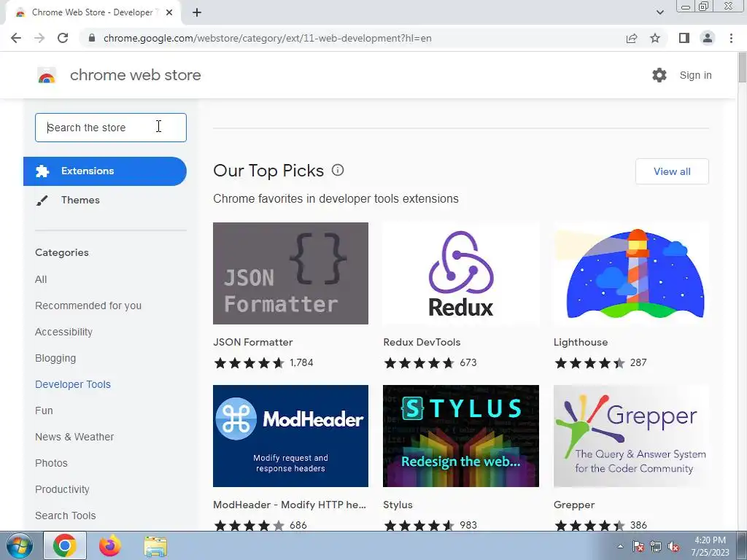Click the taskbar clock 4:20 PM
The height and width of the screenshot is (560, 747).
(710, 540)
